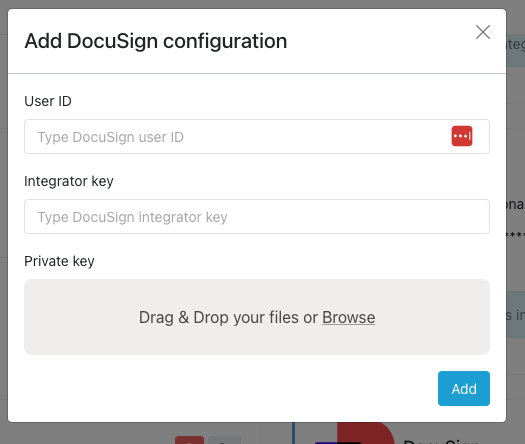Select the Integrator key label
525x444 pixels.
(x=69, y=181)
